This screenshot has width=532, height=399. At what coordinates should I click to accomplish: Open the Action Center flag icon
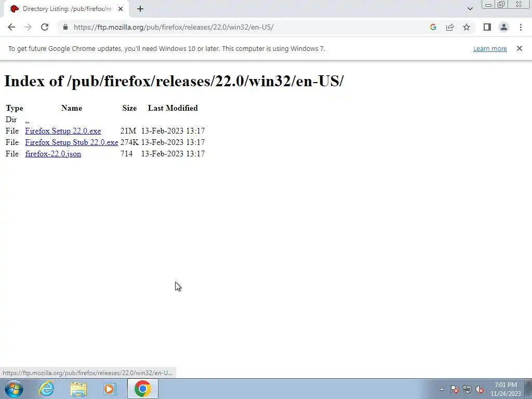coord(455,390)
